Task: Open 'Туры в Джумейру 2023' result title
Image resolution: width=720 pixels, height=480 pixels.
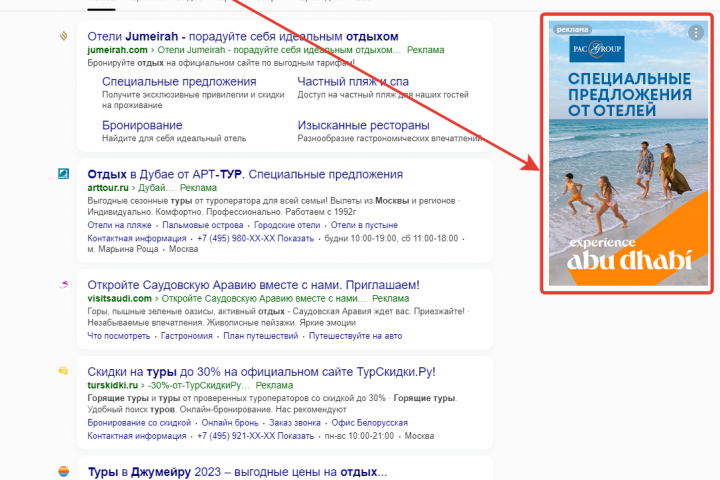Action: click(237, 472)
